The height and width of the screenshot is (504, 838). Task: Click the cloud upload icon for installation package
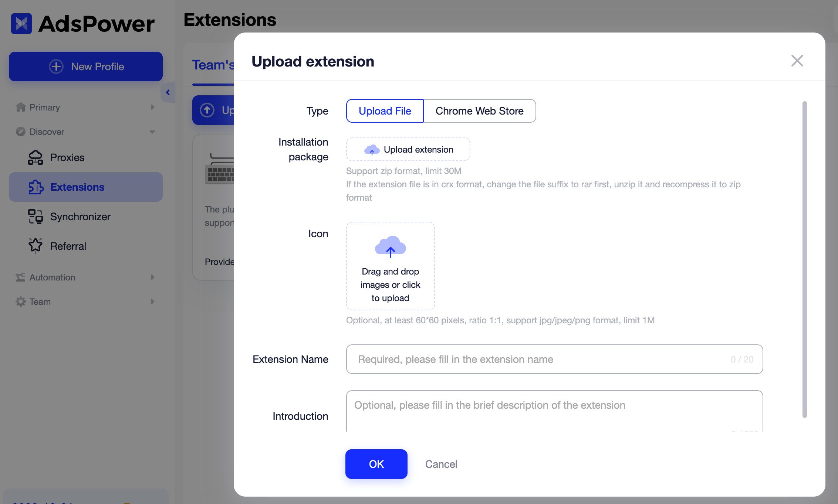(371, 150)
